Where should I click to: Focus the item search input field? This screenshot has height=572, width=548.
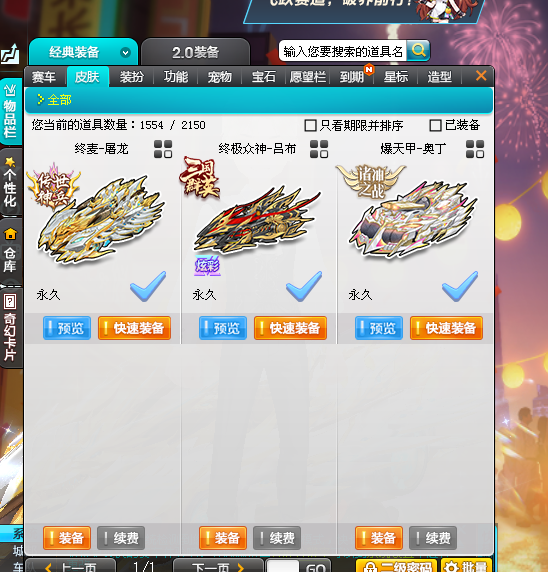342,51
